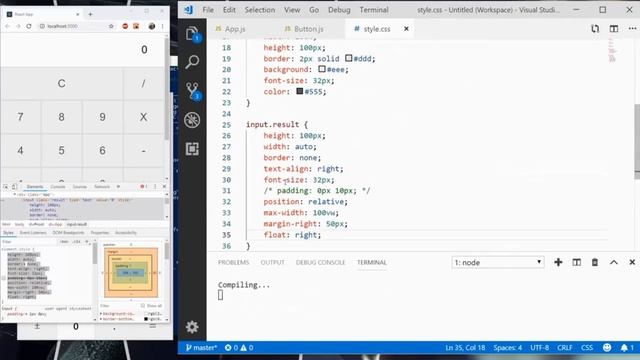Open the Edit menu
This screenshot has height=360, width=640.
point(229,10)
